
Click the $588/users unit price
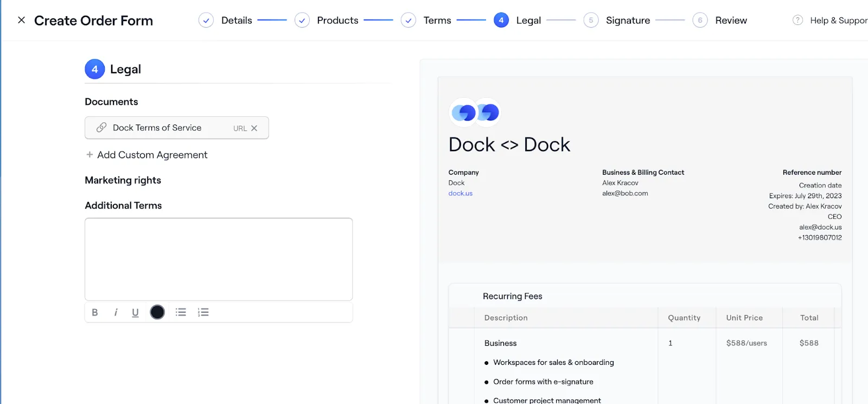746,343
